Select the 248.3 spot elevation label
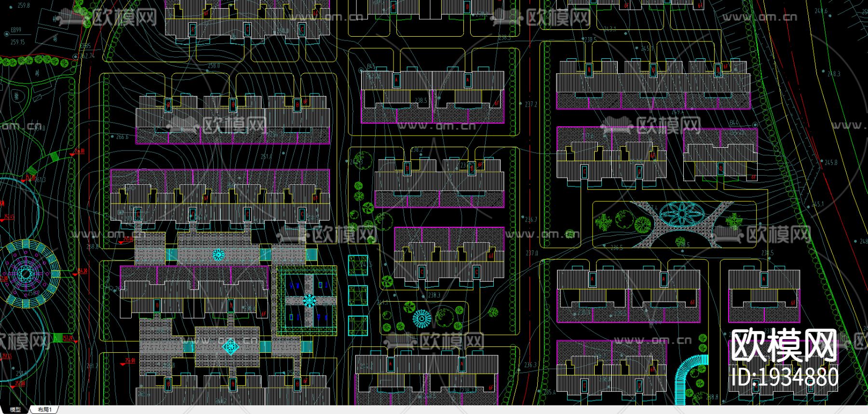 (x=834, y=74)
